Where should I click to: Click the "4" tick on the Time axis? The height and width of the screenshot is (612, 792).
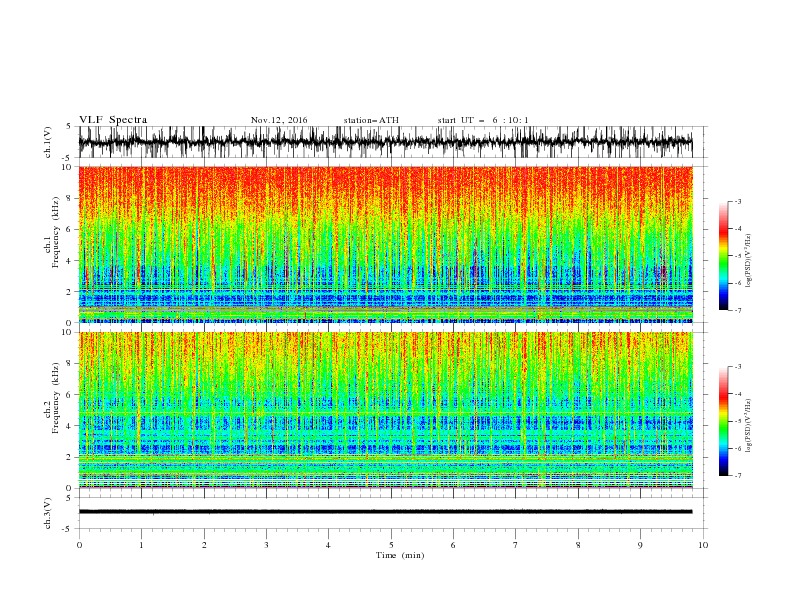[328, 545]
